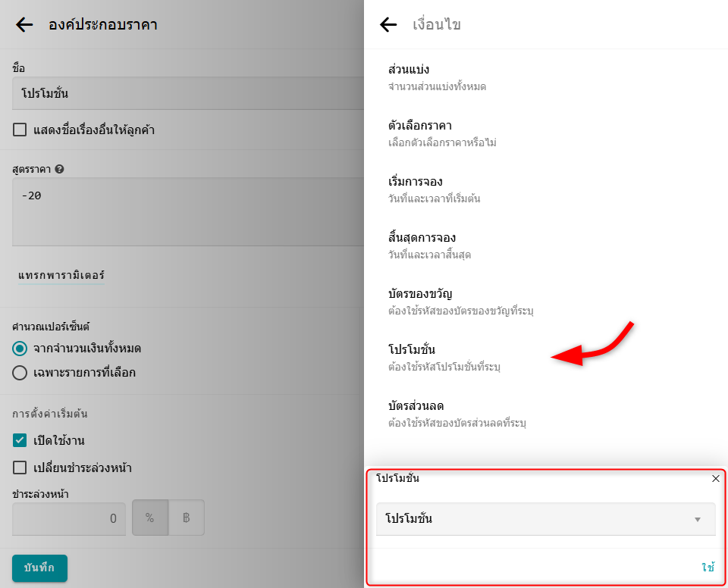
Task: Select สิ้นสุดการจอง condition item
Action: 432,245
